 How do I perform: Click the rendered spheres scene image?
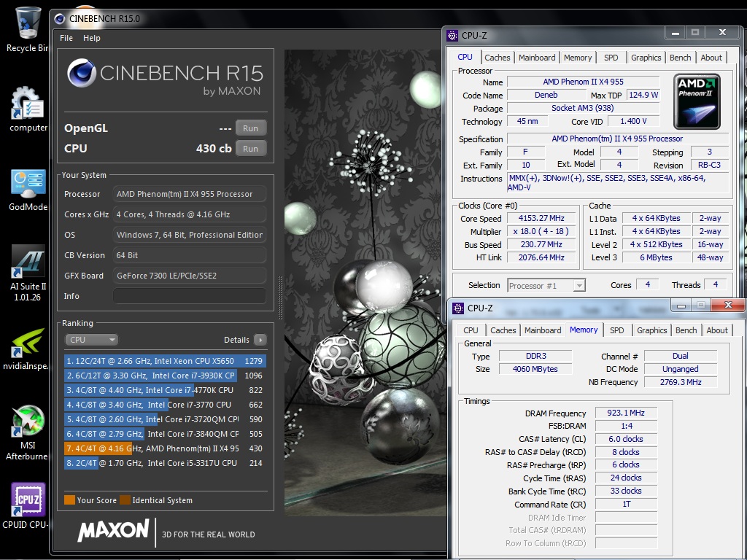point(365,282)
